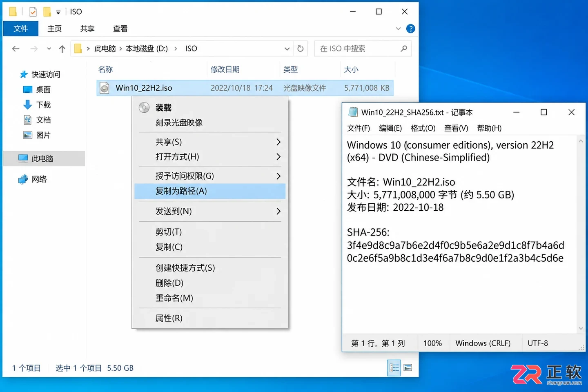Open the 共享 ribbon tab
Screen dimensions: 588x392
click(x=87, y=29)
